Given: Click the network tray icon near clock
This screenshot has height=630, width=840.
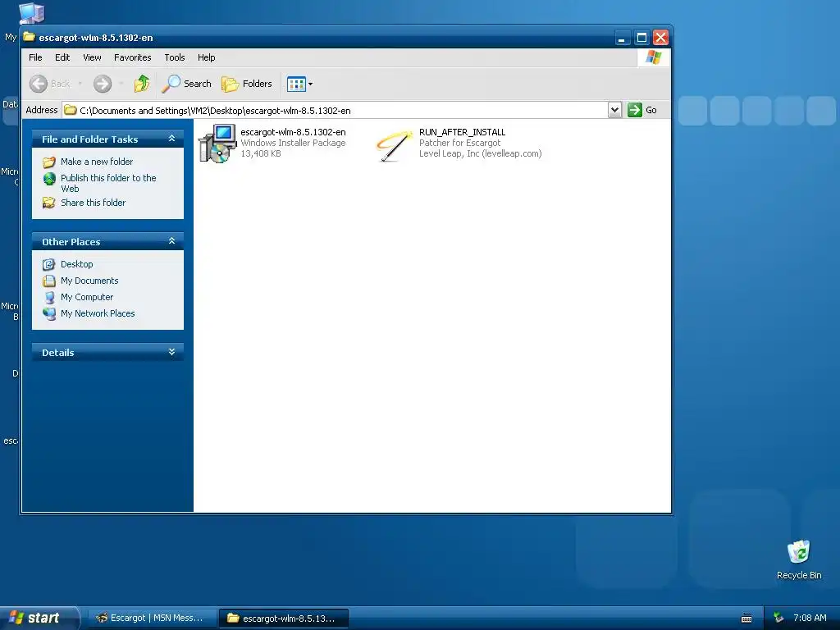Looking at the screenshot, I should [778, 618].
